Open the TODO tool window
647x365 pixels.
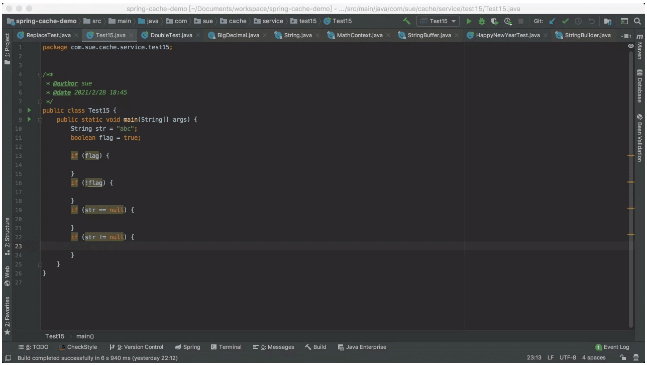tap(33, 347)
